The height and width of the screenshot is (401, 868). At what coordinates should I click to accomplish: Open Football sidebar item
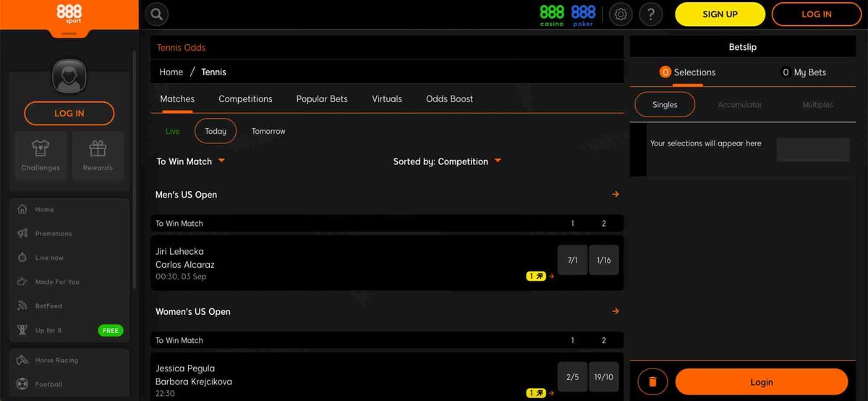coord(69,384)
